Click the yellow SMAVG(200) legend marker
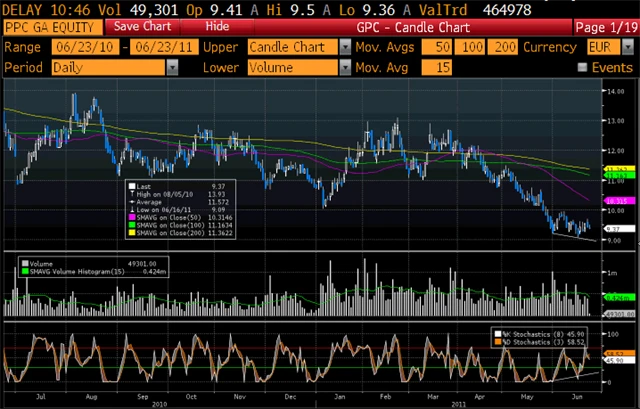The width and height of the screenshot is (640, 409). click(x=131, y=231)
